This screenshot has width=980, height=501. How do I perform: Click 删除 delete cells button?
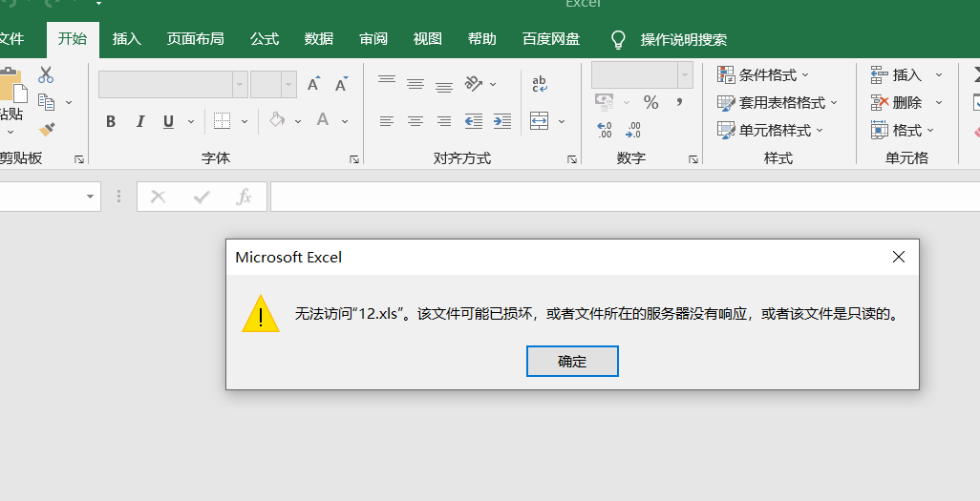tap(896, 102)
